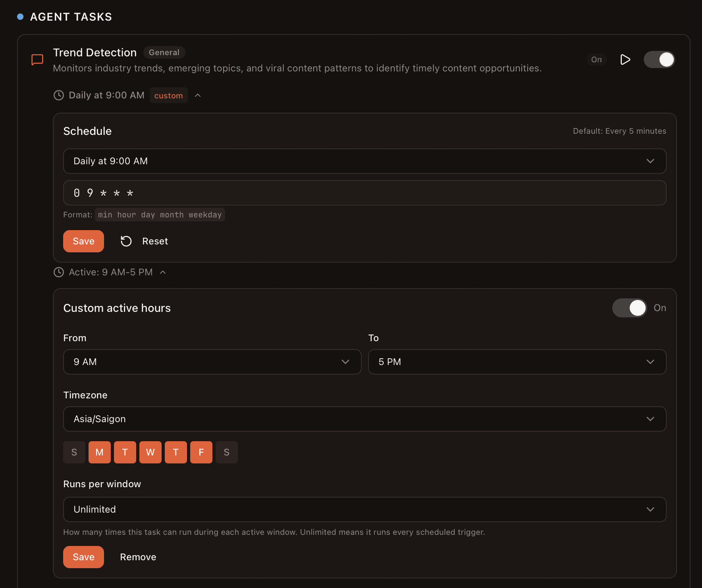Click the Default: Every 5 minutes text

tap(619, 131)
